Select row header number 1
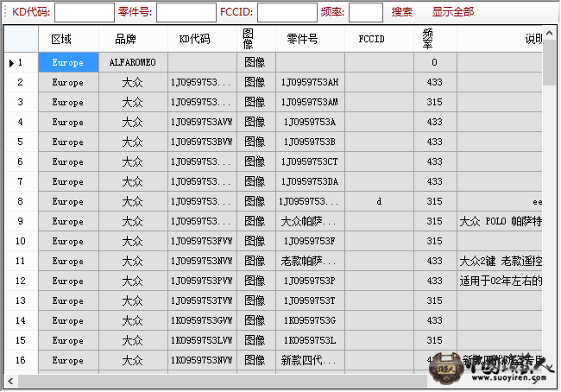 tap(21, 62)
